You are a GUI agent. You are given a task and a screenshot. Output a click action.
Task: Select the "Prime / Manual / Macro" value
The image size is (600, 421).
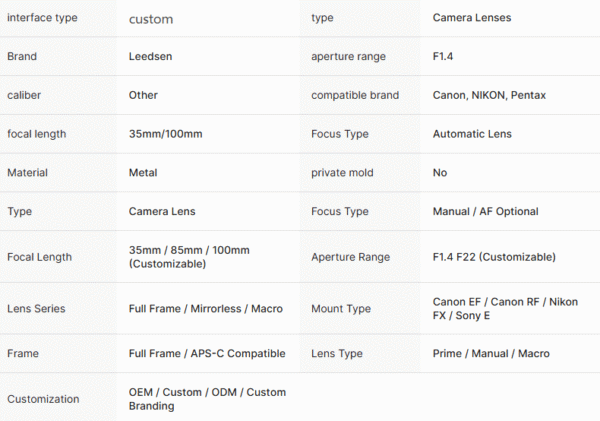tap(490, 353)
